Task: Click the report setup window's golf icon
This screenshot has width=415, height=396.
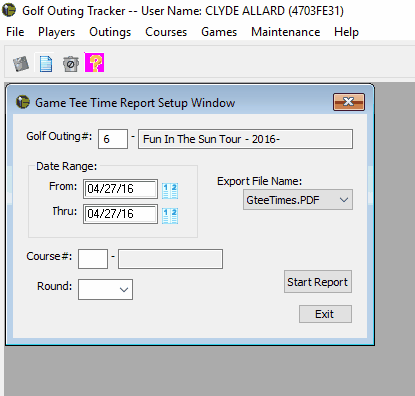Action: (23, 102)
